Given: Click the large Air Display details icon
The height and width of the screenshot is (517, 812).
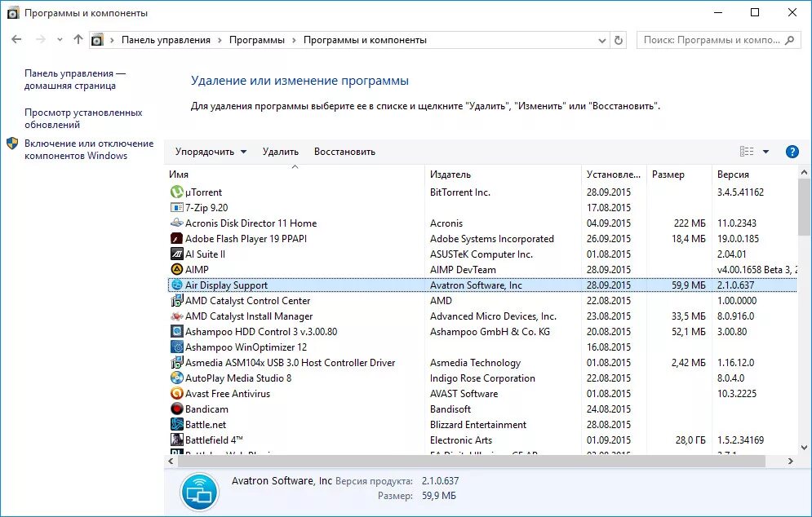Looking at the screenshot, I should (199, 492).
